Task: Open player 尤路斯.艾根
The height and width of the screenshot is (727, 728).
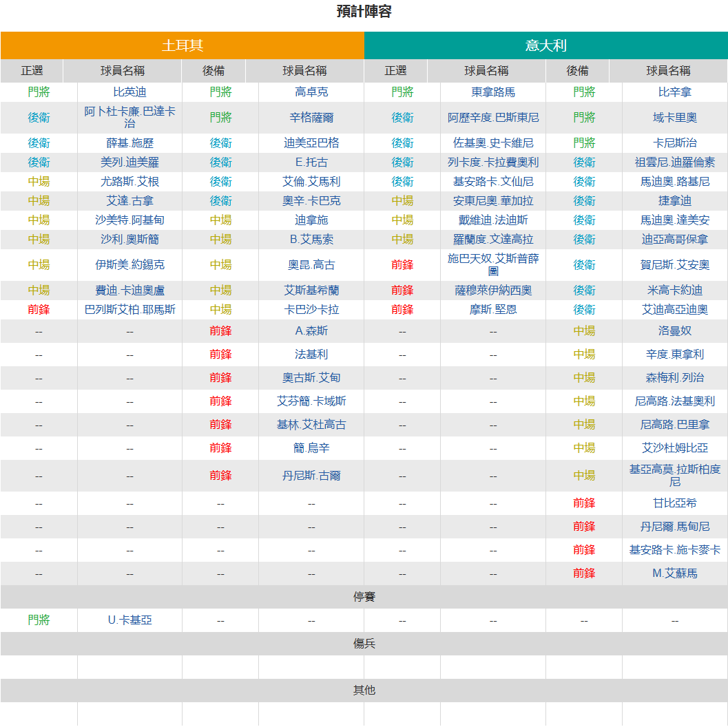Action: point(129,181)
